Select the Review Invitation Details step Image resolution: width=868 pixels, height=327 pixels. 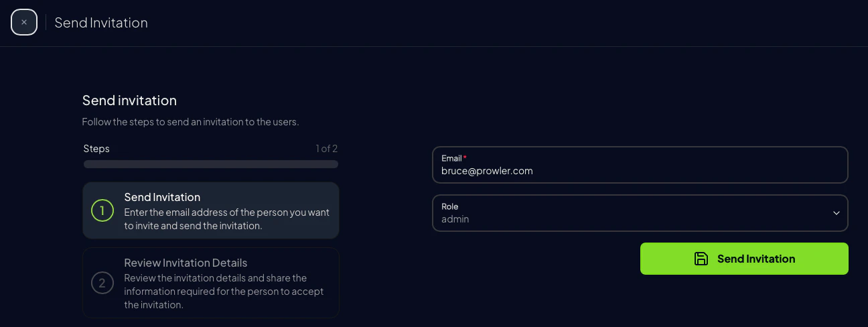(x=211, y=283)
